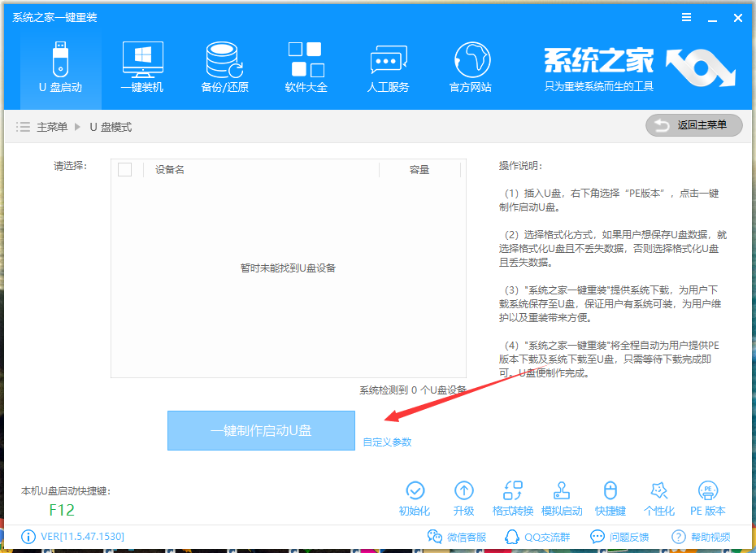Switch to the U盘启动 tab
756x553 pixels.
[61, 67]
